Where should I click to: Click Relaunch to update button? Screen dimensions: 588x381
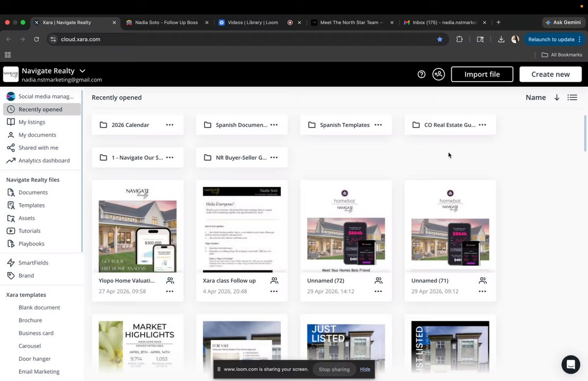(x=554, y=39)
